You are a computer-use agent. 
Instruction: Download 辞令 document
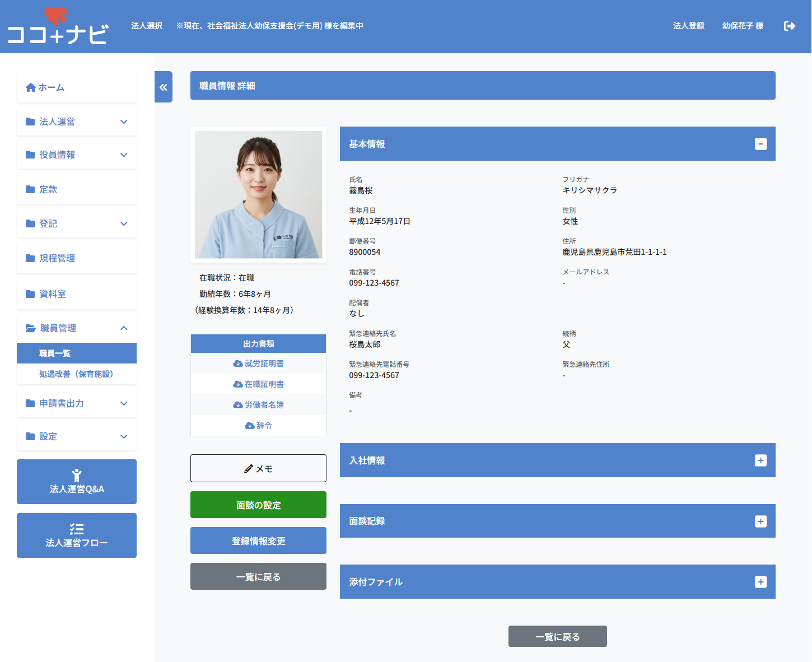click(259, 426)
